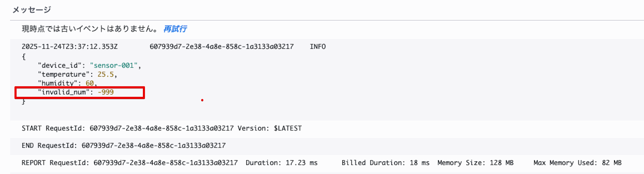Screen dimensions: 644x174
Task: Click the "device_id" key in the JSON
Action: tap(60, 65)
